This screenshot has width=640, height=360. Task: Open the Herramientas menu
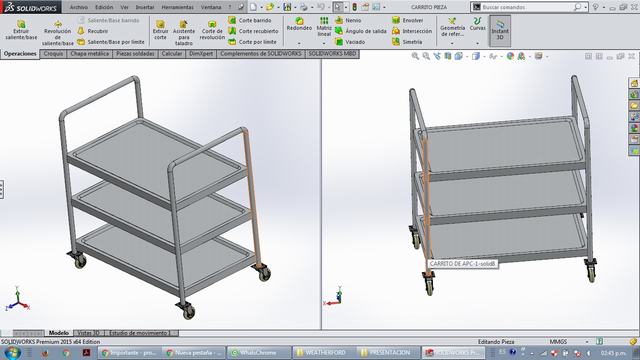(178, 7)
